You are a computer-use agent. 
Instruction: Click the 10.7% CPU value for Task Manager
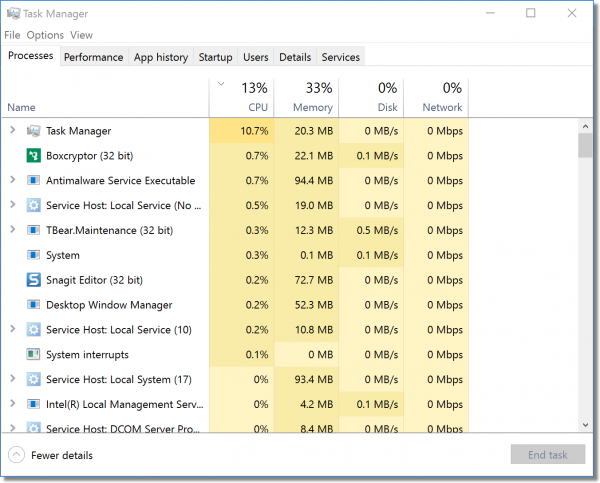(x=254, y=131)
